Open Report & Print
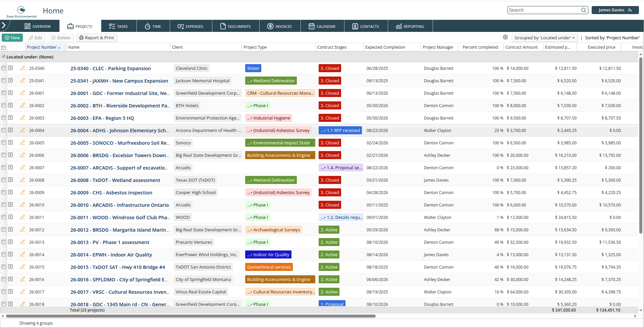The image size is (644, 328). (97, 38)
